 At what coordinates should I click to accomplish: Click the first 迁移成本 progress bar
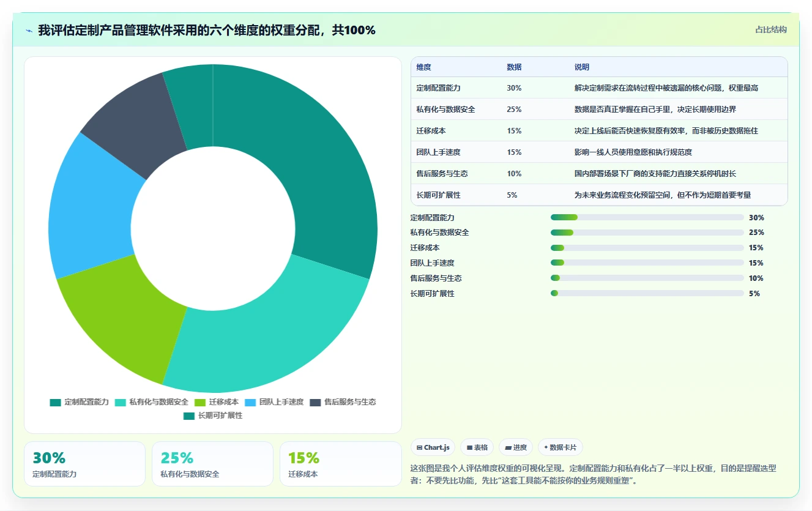pos(647,248)
